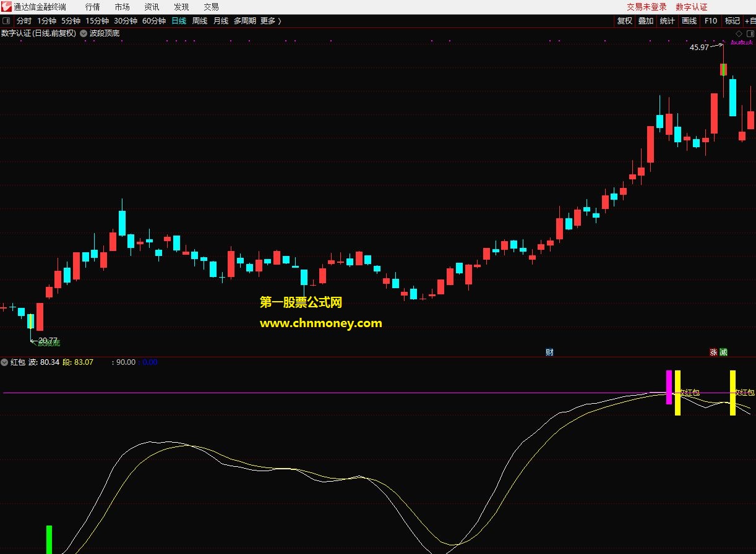The width and height of the screenshot is (756, 554).
Task: Click the 交易未登录 login link
Action: coord(647,7)
